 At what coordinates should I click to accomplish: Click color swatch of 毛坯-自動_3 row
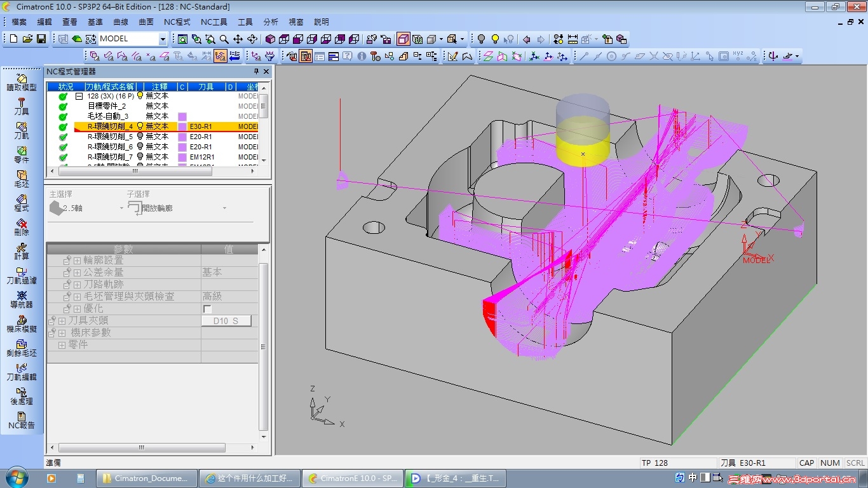pos(182,116)
